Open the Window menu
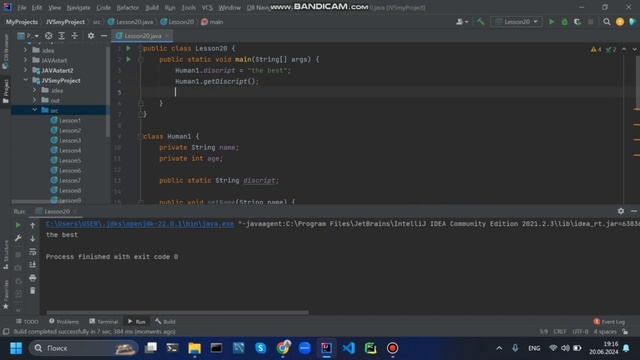Image resolution: width=640 pixels, height=360 pixels. click(229, 7)
